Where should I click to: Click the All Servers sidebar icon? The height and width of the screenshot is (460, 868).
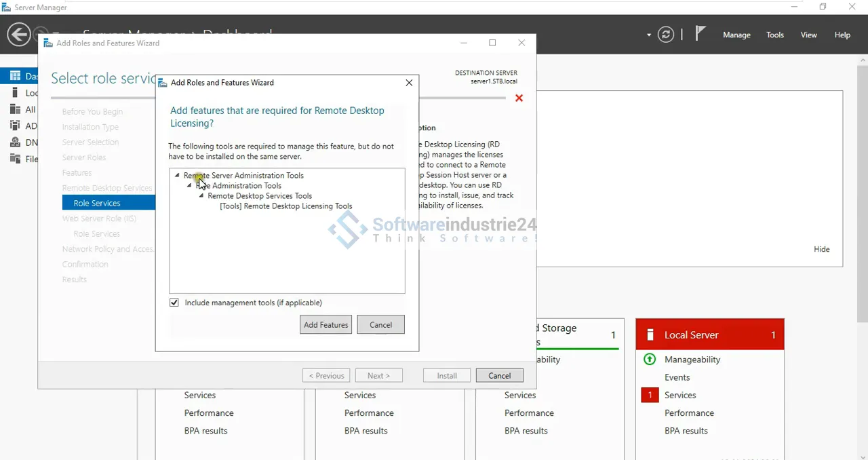coord(15,109)
